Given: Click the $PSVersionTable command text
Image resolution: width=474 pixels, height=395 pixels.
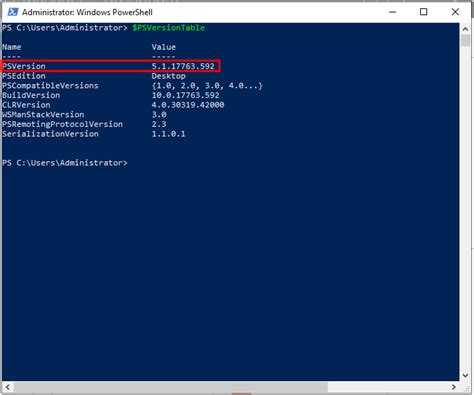Looking at the screenshot, I should 168,28.
